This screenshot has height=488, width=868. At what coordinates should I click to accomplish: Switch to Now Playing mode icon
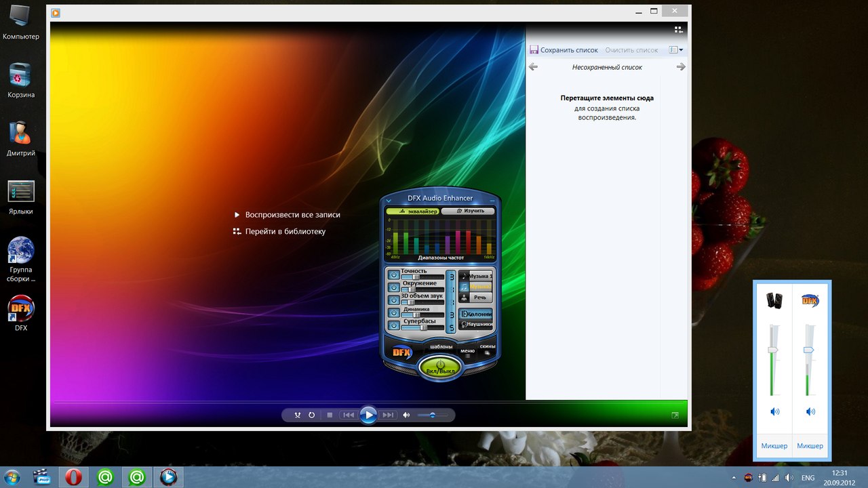(675, 415)
